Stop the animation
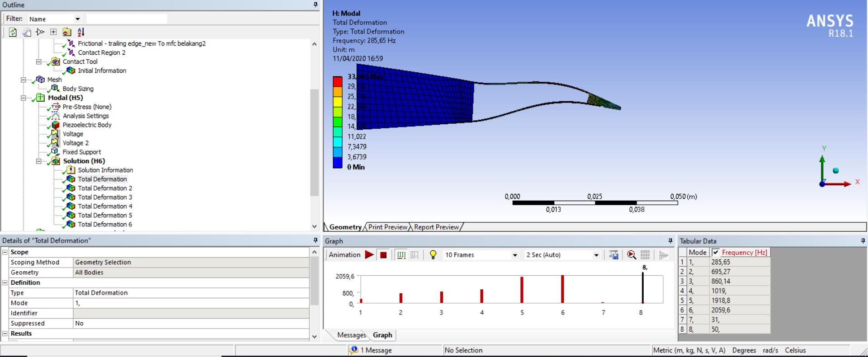 coord(383,255)
